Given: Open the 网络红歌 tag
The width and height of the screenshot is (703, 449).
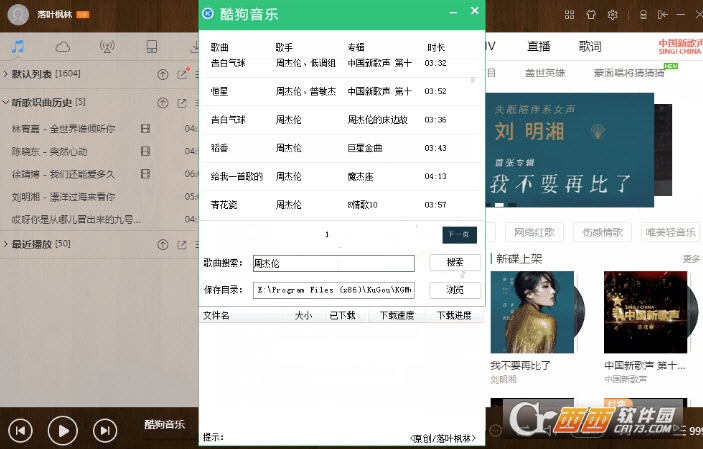Looking at the screenshot, I should pos(534,232).
